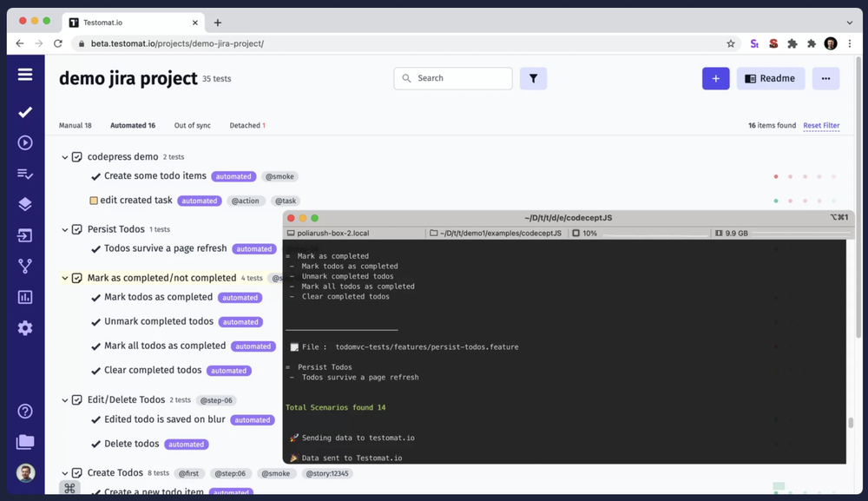Click the @smoke tag on Create some todo items

pyautogui.click(x=279, y=176)
